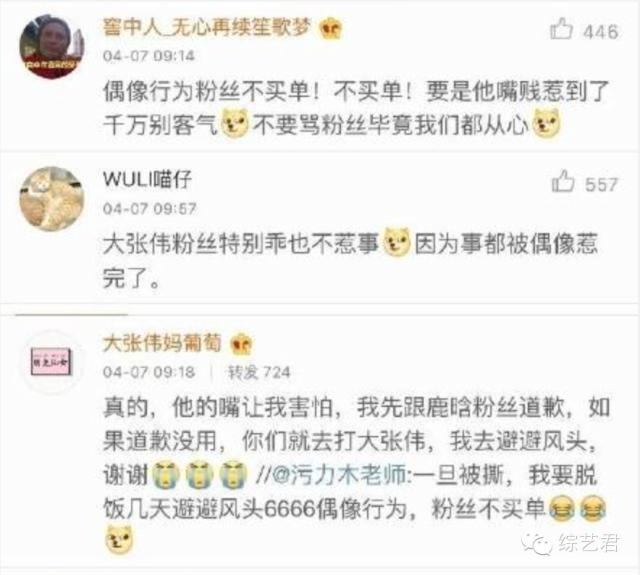Click doge emoji in WULI喵仔's comment
Image resolution: width=640 pixels, height=575 pixels.
(397, 242)
